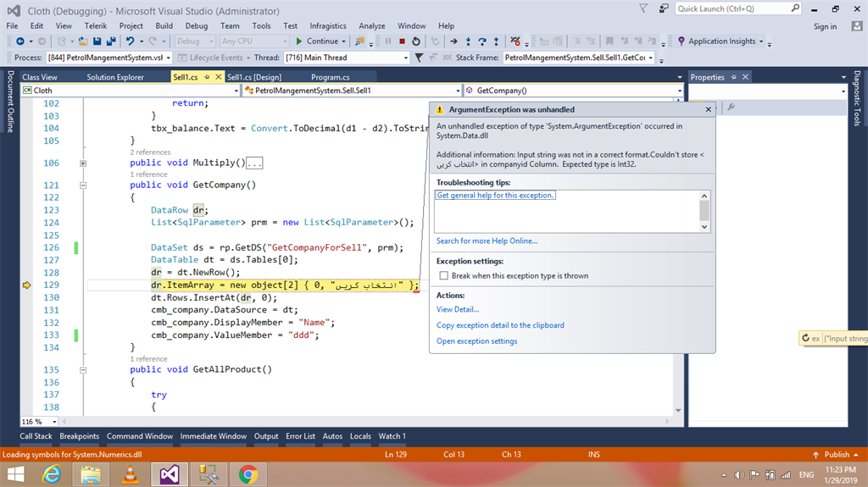Click the thread filter funnel icon
The height and width of the screenshot is (487, 868).
pos(419,58)
